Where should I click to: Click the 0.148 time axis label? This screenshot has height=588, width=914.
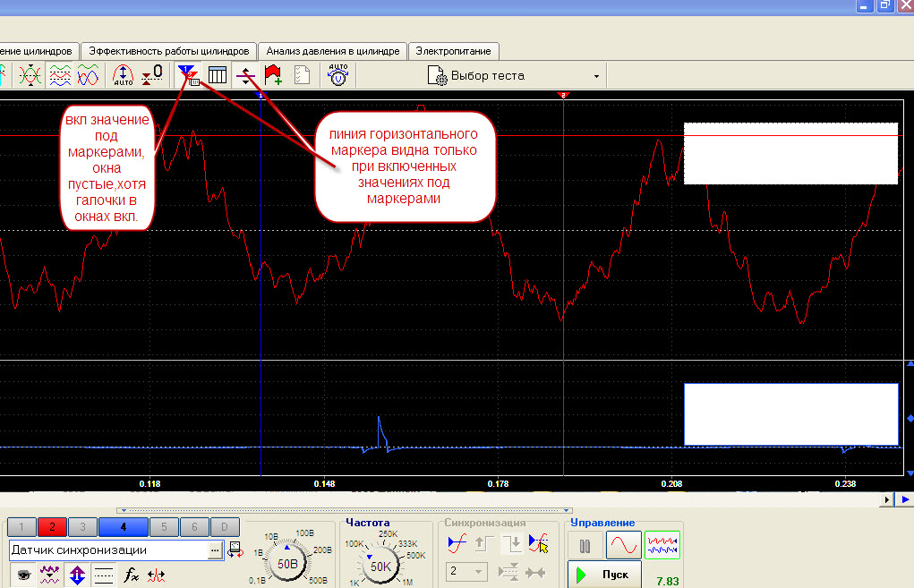(x=324, y=483)
